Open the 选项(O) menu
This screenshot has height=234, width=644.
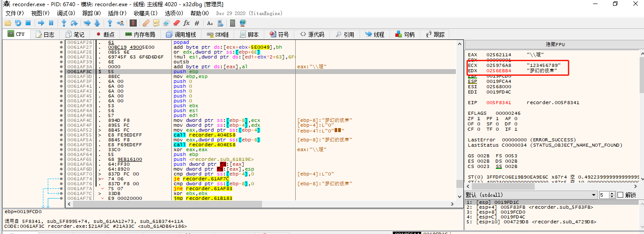click(174, 13)
